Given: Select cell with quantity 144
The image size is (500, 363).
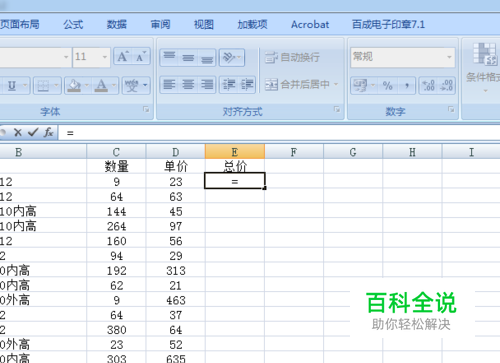Looking at the screenshot, I should 116,211.
